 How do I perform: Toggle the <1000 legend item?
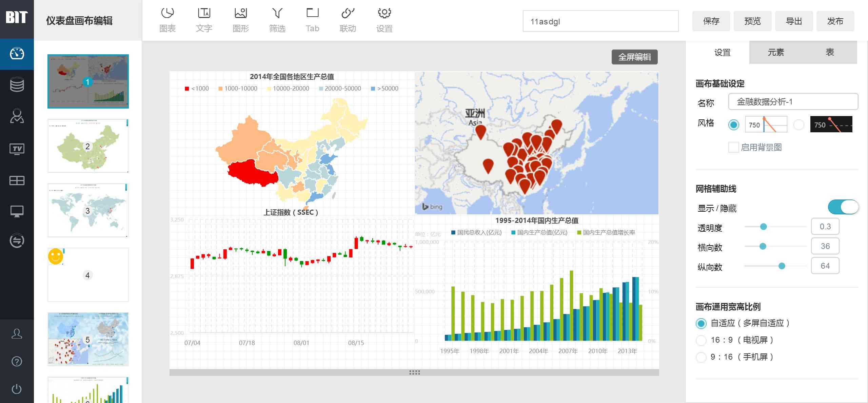pos(197,89)
